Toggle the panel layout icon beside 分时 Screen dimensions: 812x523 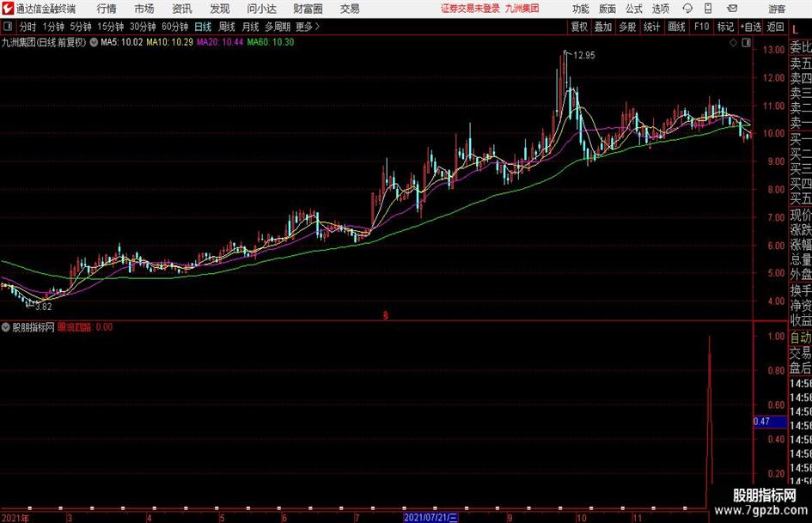click(x=8, y=27)
